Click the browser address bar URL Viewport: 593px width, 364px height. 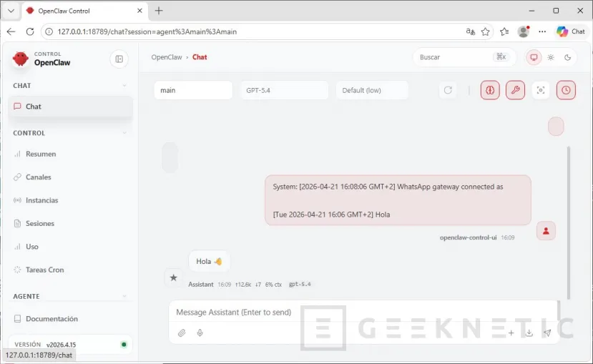tap(147, 31)
